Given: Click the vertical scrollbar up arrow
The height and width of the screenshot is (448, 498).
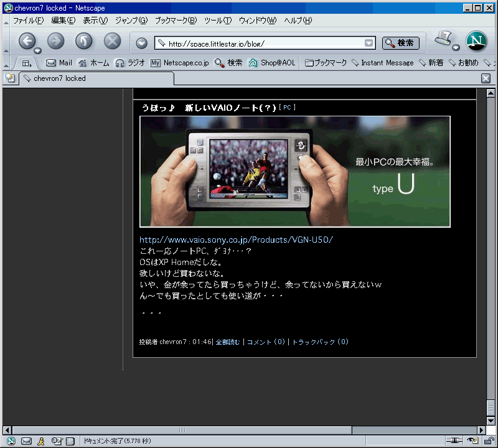Looking at the screenshot, I should point(491,93).
